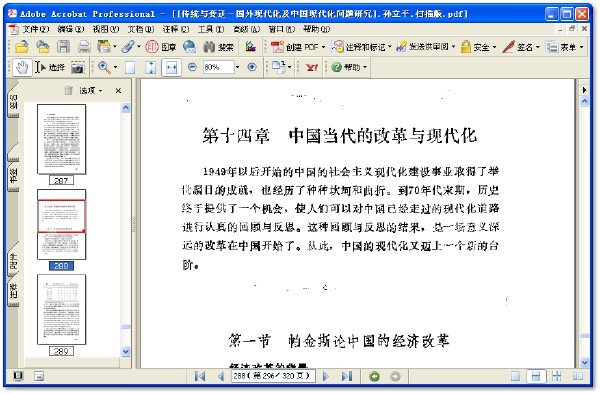Click the round plus zoom in button
600x394 pixels.
coord(252,67)
